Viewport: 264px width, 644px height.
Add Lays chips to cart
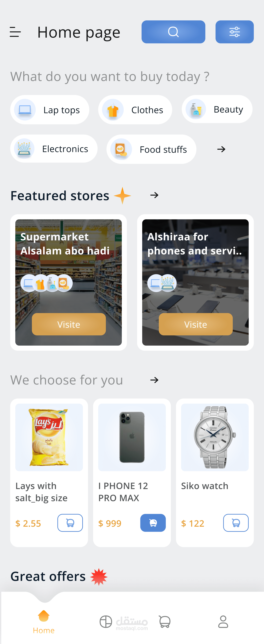coord(70,523)
